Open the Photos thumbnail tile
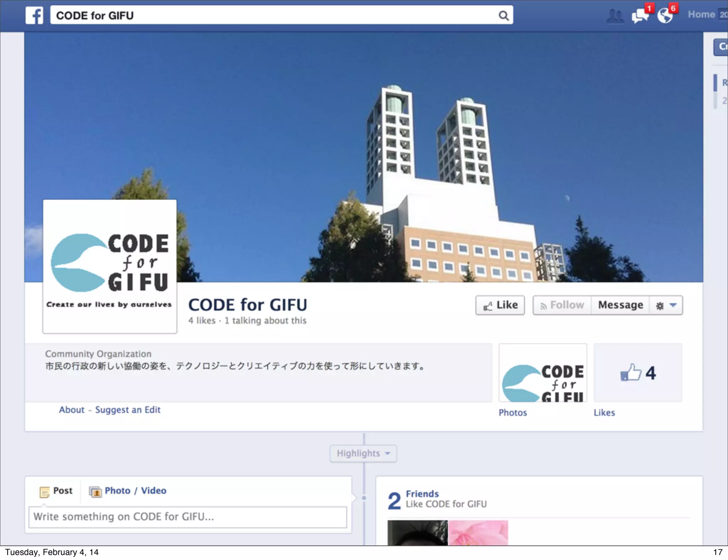728x560 pixels. [543, 373]
